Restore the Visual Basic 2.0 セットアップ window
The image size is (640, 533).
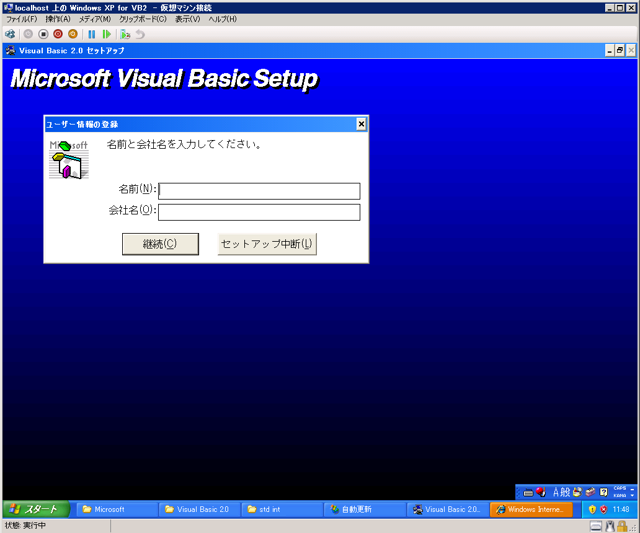620,51
